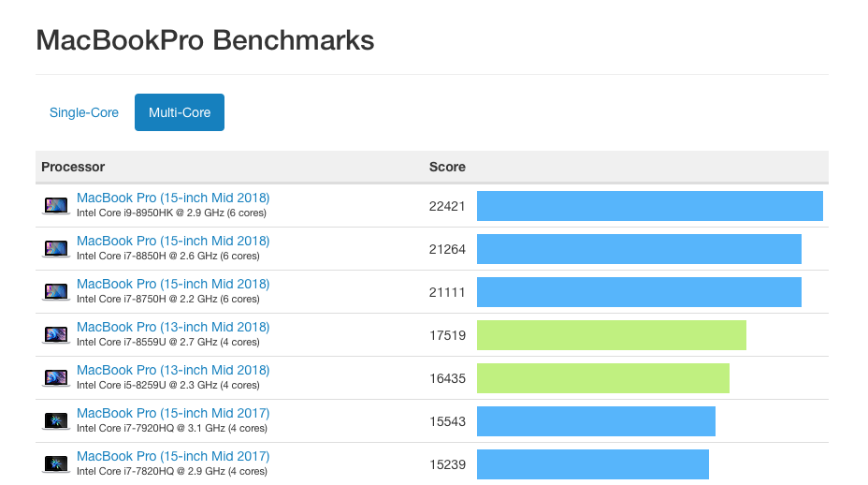
Task: Click the score value 16435
Action: click(447, 378)
